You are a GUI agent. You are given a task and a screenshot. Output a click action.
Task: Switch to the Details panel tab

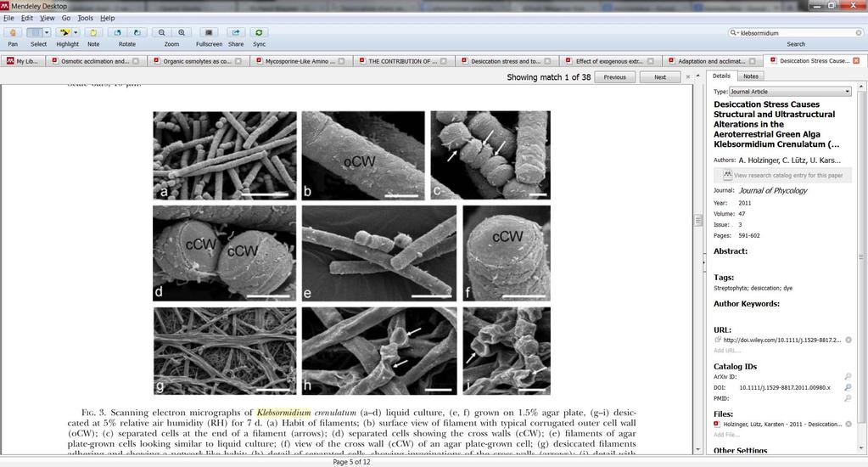[721, 76]
